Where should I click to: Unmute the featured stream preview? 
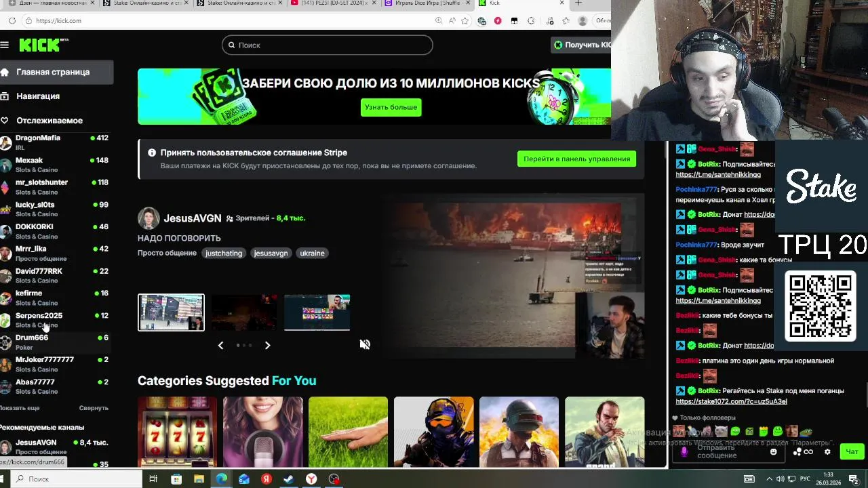[x=365, y=344]
